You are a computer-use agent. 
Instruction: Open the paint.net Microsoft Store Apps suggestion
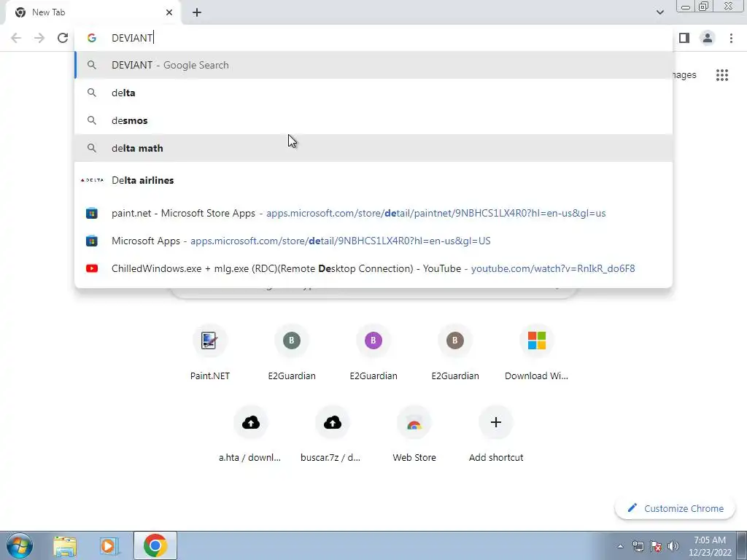pyautogui.click(x=373, y=214)
